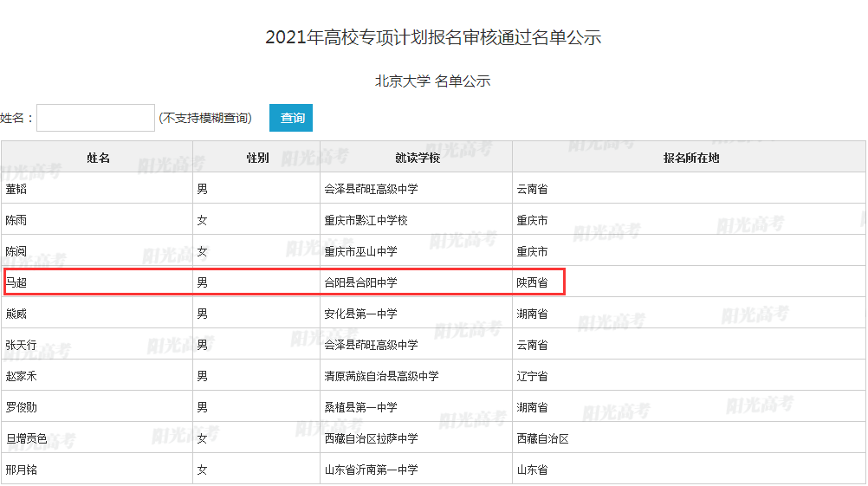
Task: Click school 重庆市黔江中学校
Action: (x=366, y=220)
